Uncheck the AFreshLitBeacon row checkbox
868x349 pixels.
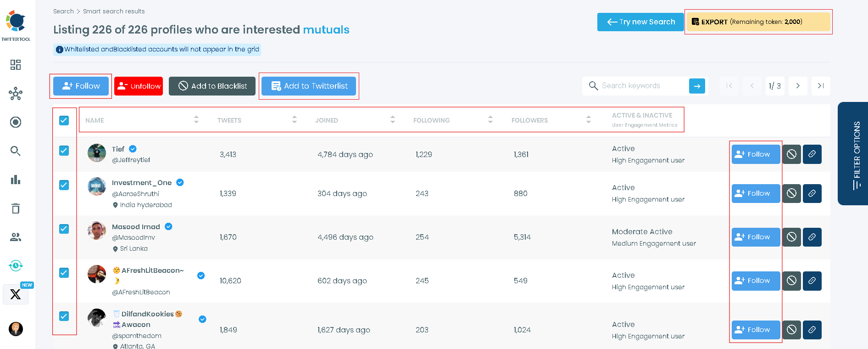point(64,273)
